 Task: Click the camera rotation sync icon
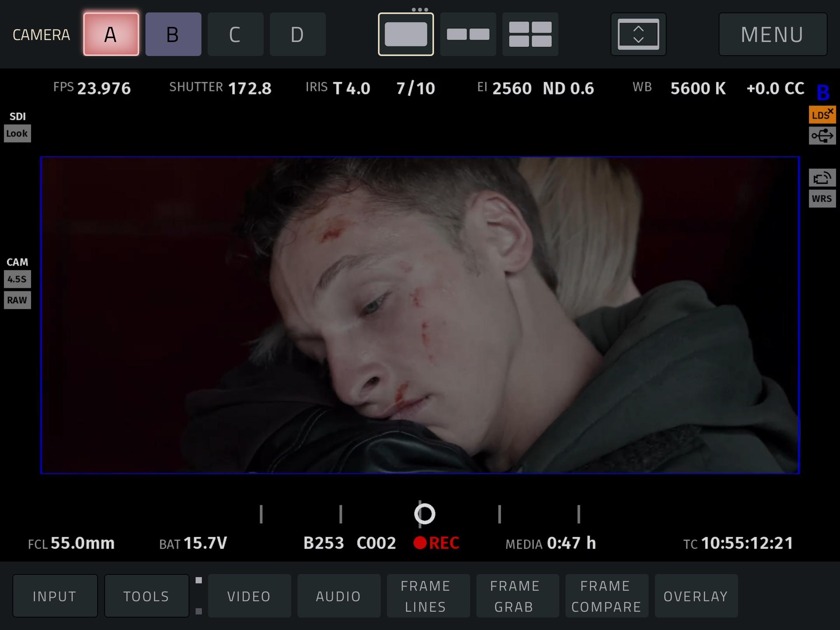(x=822, y=178)
